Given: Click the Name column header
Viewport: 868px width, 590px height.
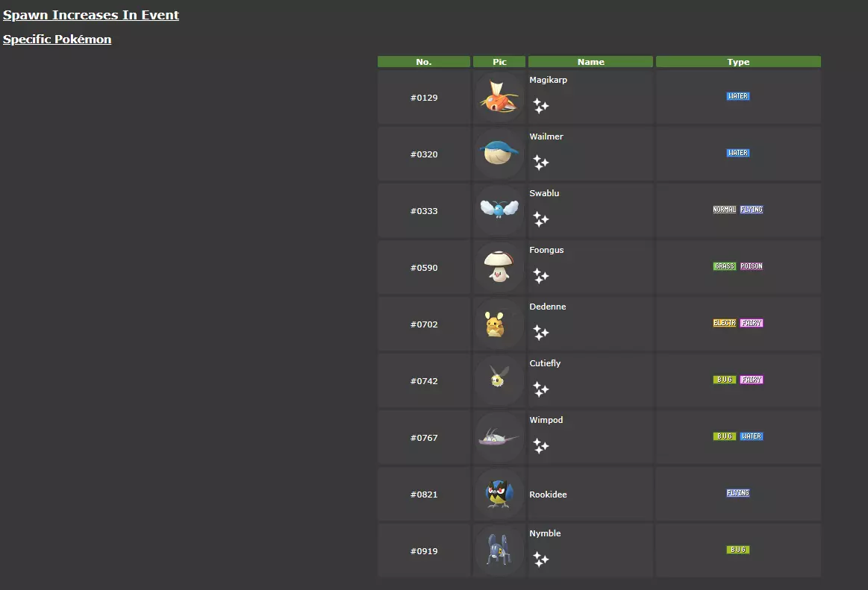Looking at the screenshot, I should (590, 62).
